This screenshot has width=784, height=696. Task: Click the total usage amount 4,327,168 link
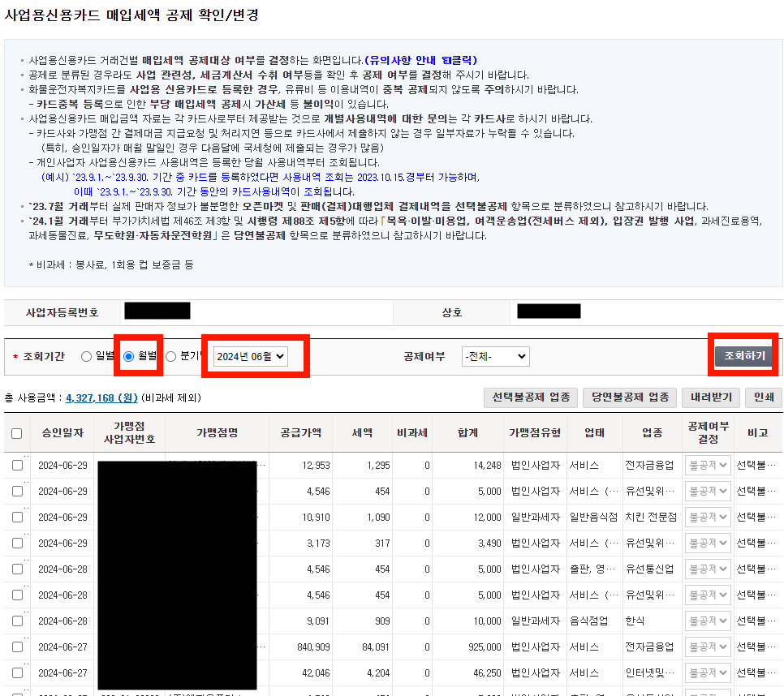pyautogui.click(x=102, y=399)
